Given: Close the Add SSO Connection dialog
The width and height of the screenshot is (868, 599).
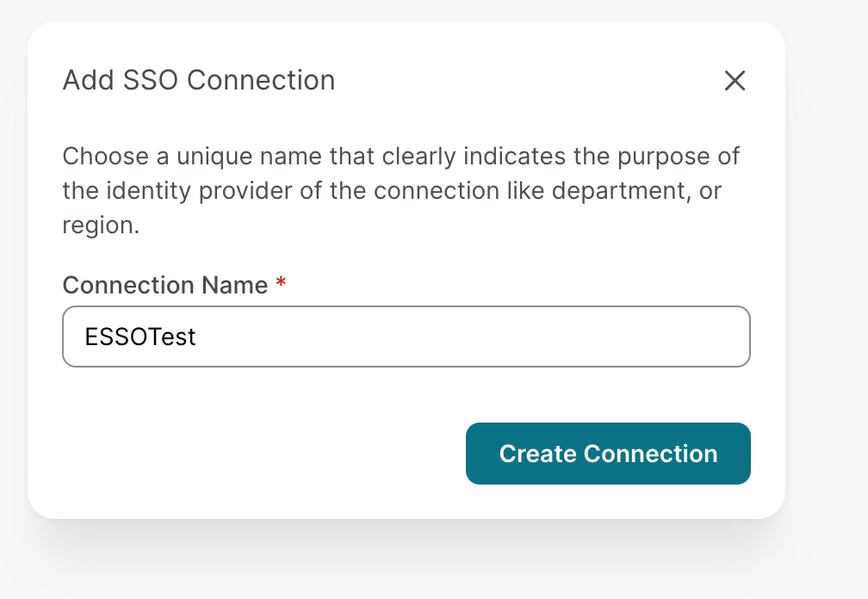Looking at the screenshot, I should coord(734,81).
